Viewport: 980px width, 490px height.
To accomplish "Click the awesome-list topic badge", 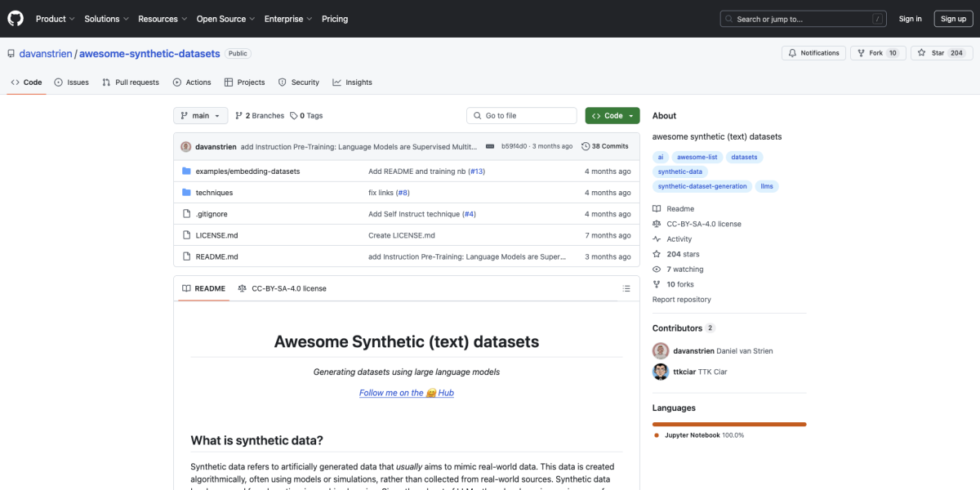I will pos(697,157).
